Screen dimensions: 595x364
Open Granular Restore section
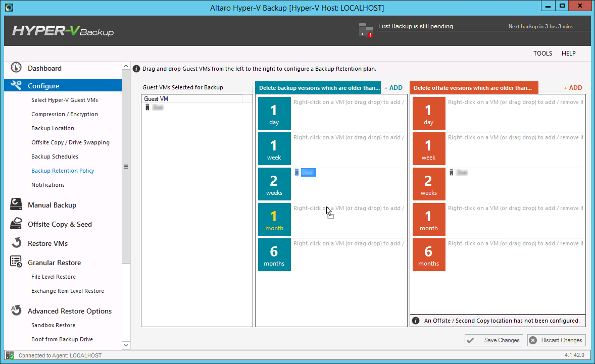point(54,263)
